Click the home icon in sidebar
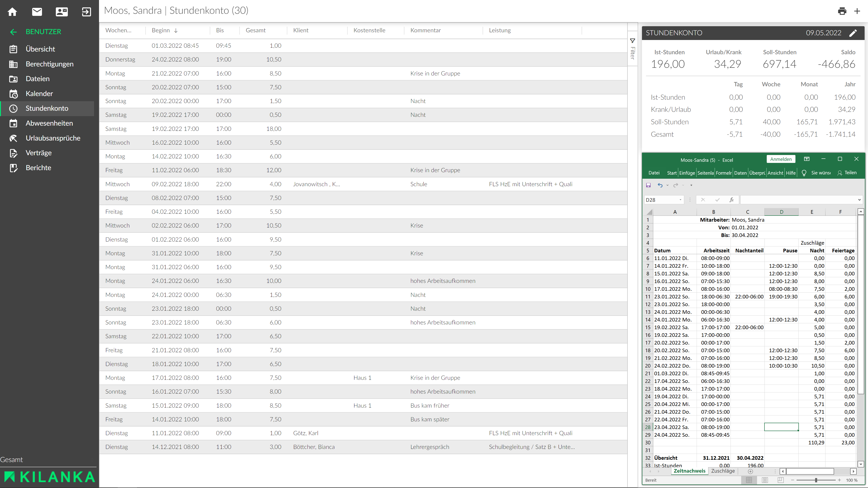Image resolution: width=868 pixels, height=488 pixels. (12, 12)
